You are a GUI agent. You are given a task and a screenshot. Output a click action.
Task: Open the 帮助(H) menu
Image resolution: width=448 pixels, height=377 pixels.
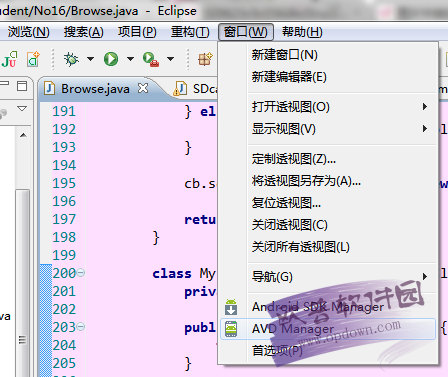tap(302, 32)
